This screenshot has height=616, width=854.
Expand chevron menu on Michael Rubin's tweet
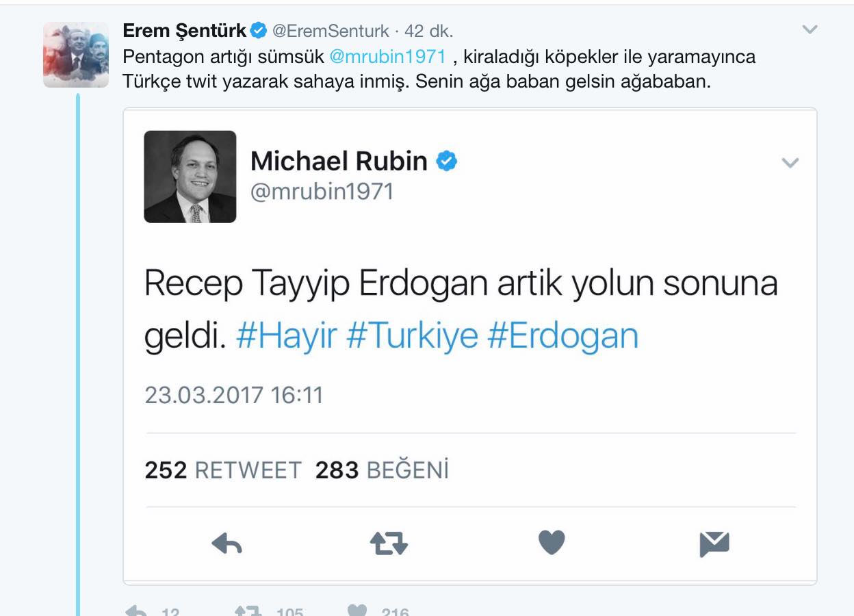click(790, 163)
